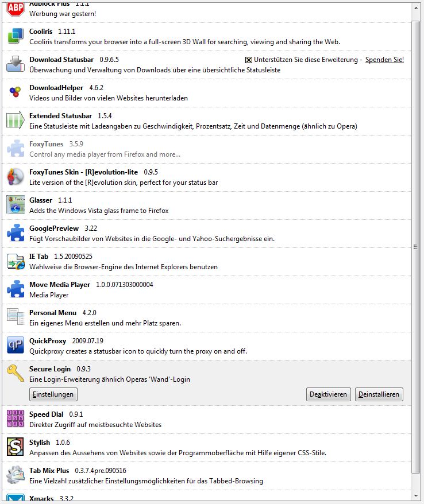
Task: Click the 'DownloadHelper' name text
Action: 56,88
